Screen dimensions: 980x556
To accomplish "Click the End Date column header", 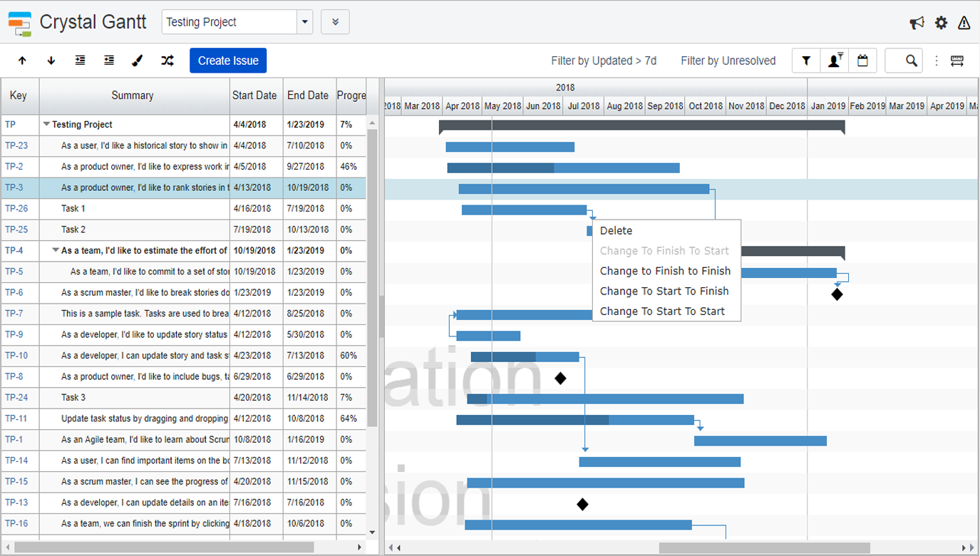I will tap(309, 96).
